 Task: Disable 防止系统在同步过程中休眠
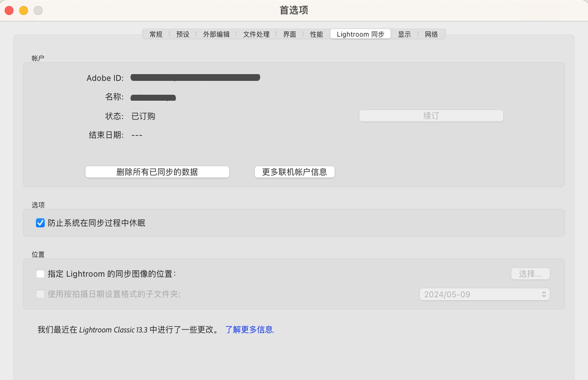click(40, 223)
